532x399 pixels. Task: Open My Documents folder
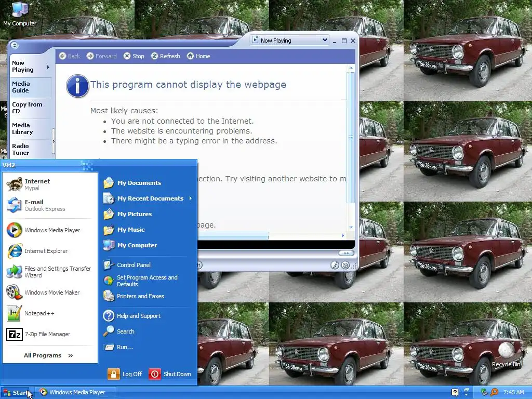pos(148,183)
